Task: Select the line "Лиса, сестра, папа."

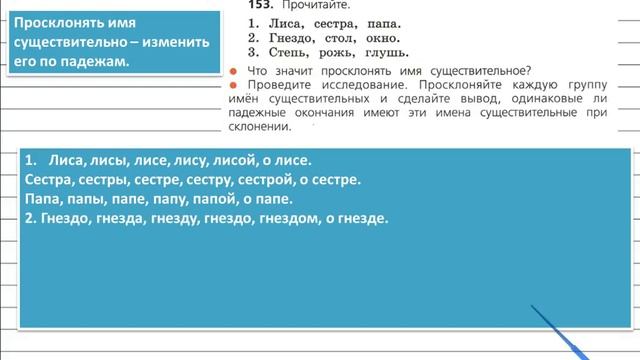Action: (x=335, y=24)
